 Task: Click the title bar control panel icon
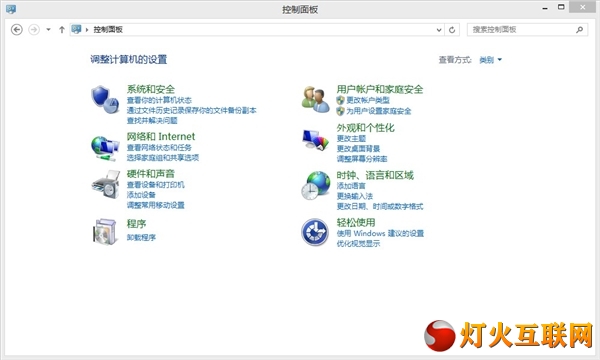pyautogui.click(x=11, y=9)
